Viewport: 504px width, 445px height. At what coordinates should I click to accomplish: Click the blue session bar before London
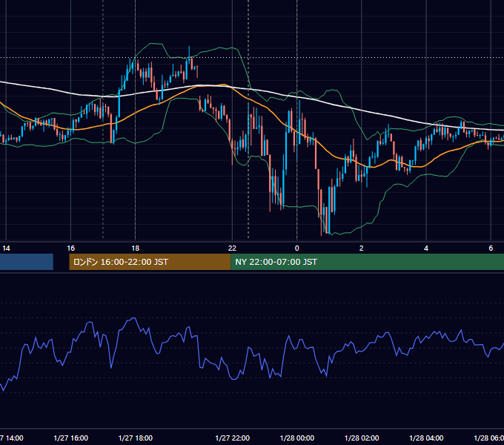click(27, 262)
